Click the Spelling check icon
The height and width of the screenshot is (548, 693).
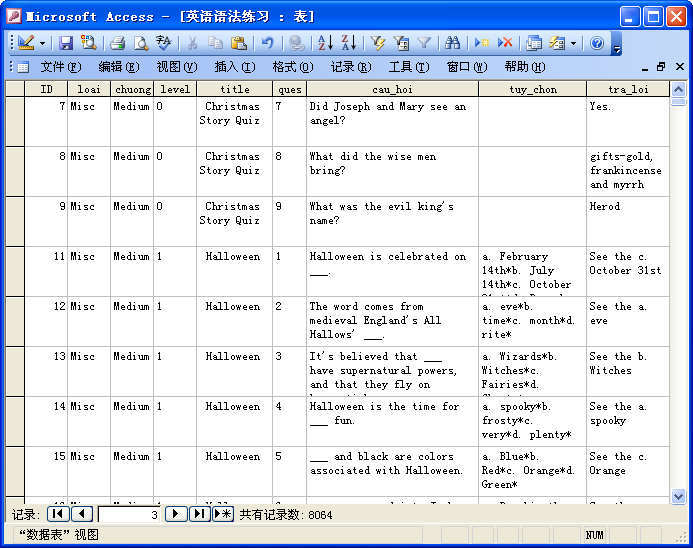[x=163, y=42]
